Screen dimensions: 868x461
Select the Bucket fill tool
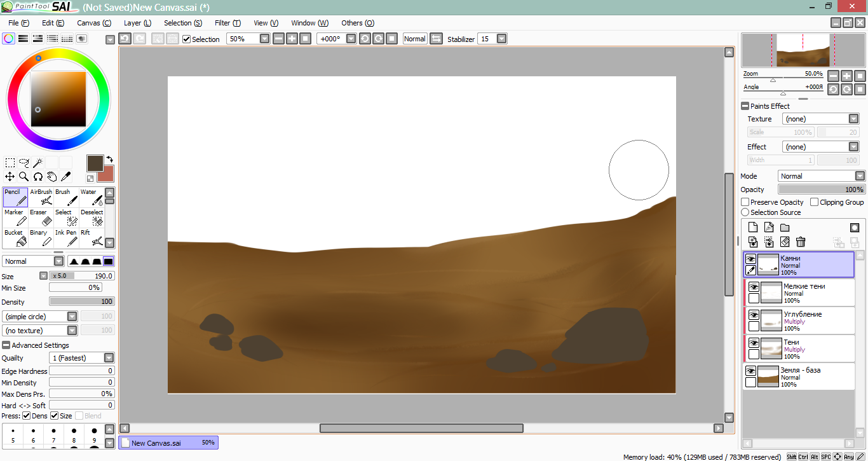(x=16, y=238)
